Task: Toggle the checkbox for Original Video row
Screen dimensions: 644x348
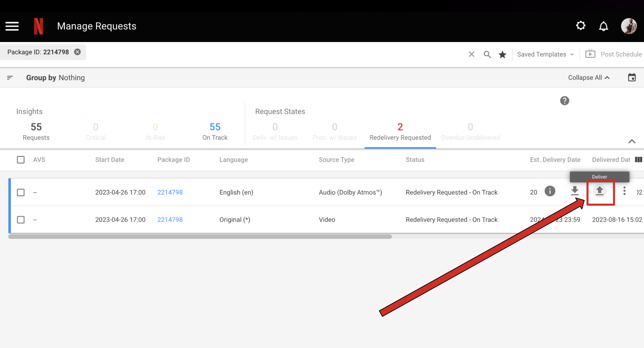Action: 20,219
